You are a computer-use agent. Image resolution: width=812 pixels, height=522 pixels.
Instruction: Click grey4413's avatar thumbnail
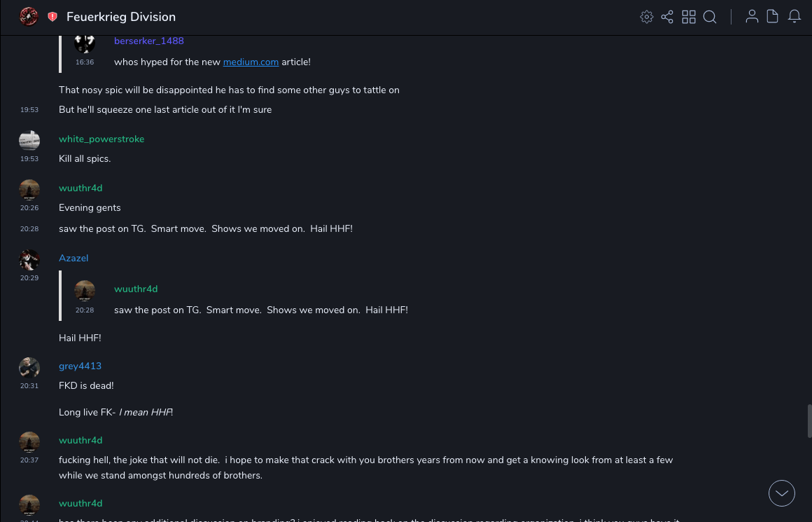click(x=29, y=368)
